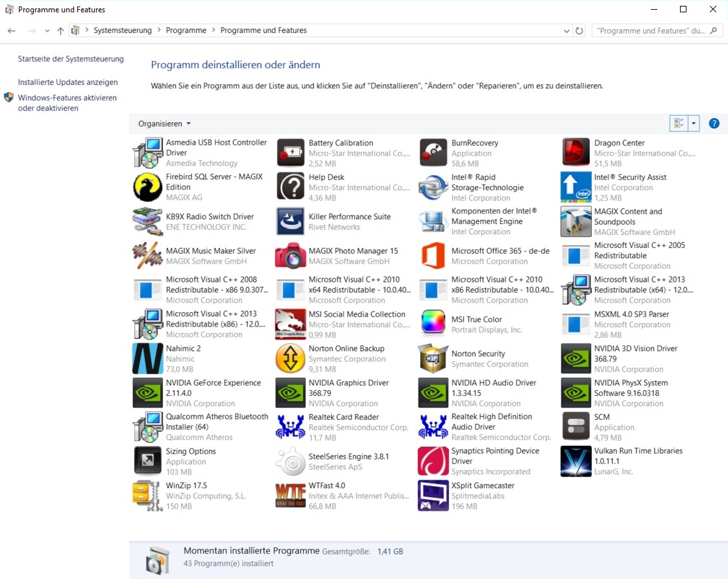Image resolution: width=728 pixels, height=579 pixels.
Task: Click the Vulkan Run Time Libraries icon
Action: (576, 461)
